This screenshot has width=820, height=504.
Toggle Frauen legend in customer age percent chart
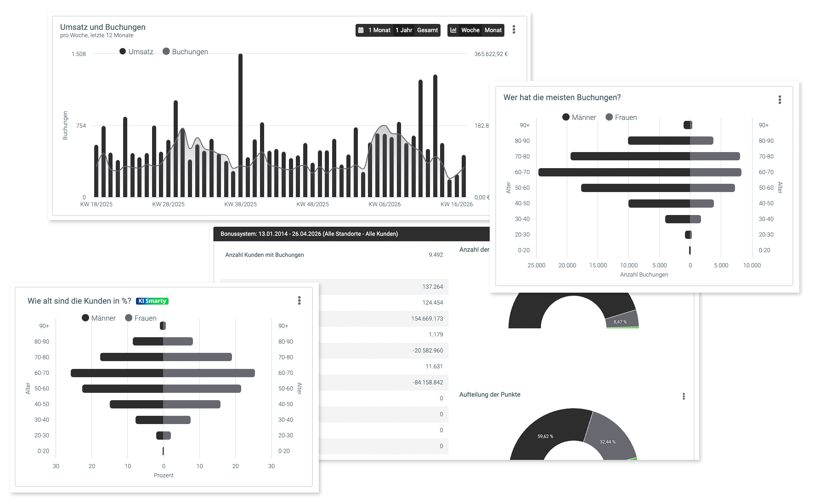point(141,318)
